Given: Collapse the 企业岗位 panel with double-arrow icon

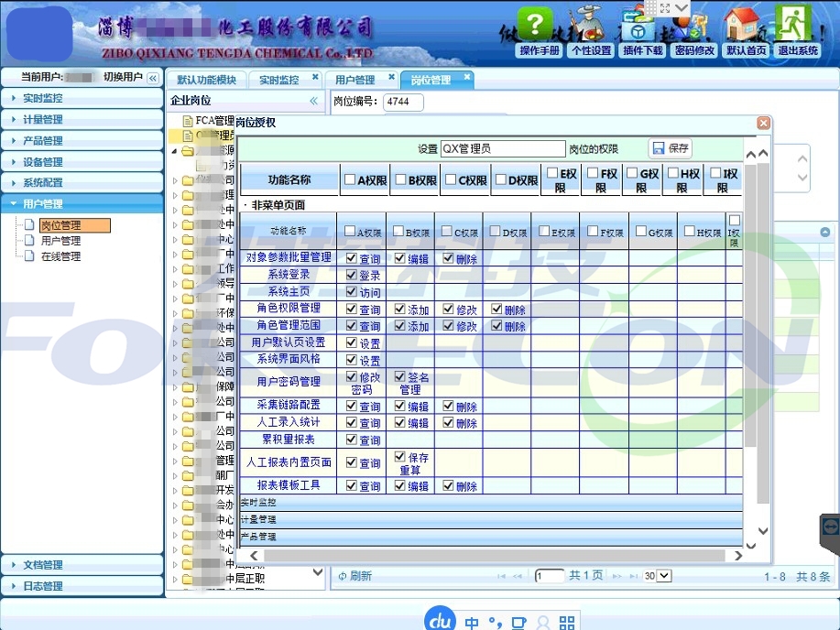Looking at the screenshot, I should [313, 101].
